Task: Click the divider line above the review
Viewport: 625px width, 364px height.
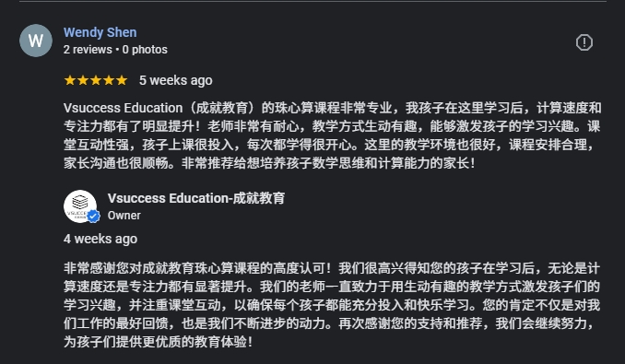Action: (x=312, y=1)
